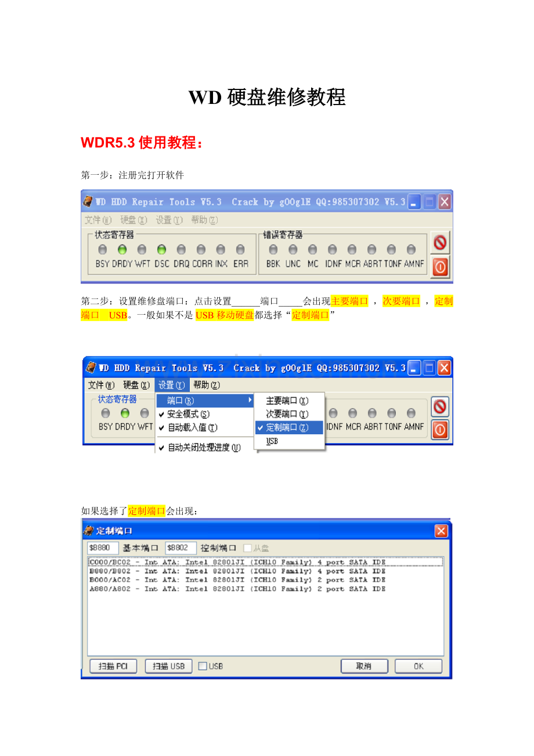Choose USB in the port submenu
This screenshot has height=756, width=534.
(x=272, y=441)
